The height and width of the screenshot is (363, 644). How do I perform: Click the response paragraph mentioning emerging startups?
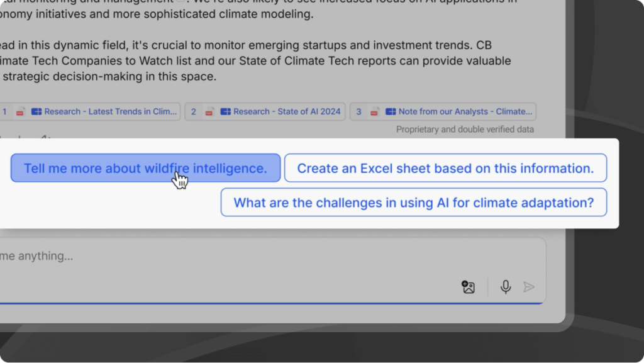point(252,61)
